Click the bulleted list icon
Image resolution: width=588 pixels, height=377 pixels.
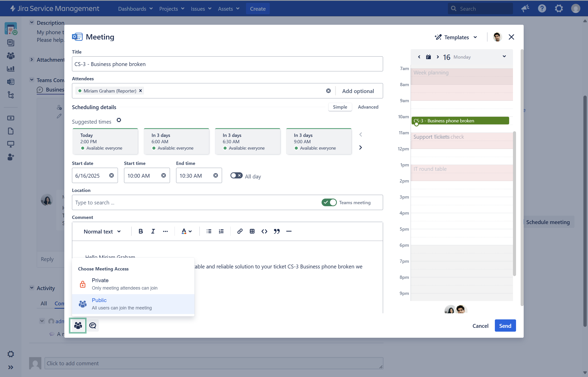[209, 231]
